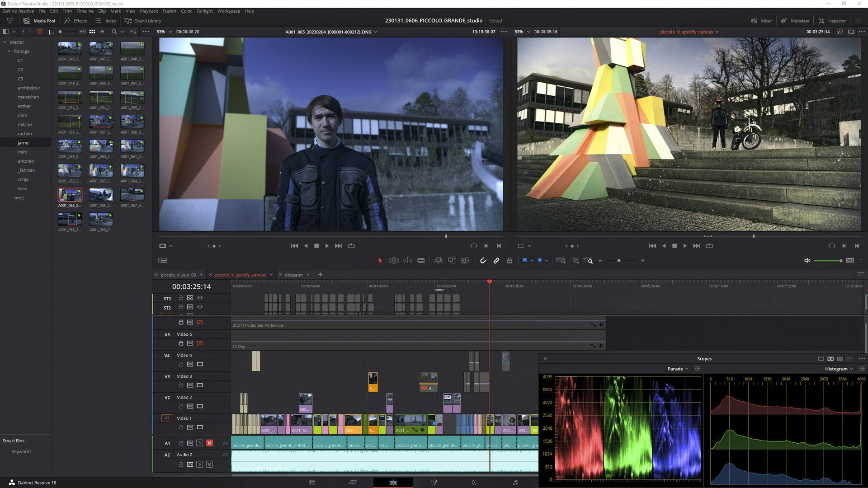Open the Fusion page
The width and height of the screenshot is (868, 488).
(x=434, y=482)
